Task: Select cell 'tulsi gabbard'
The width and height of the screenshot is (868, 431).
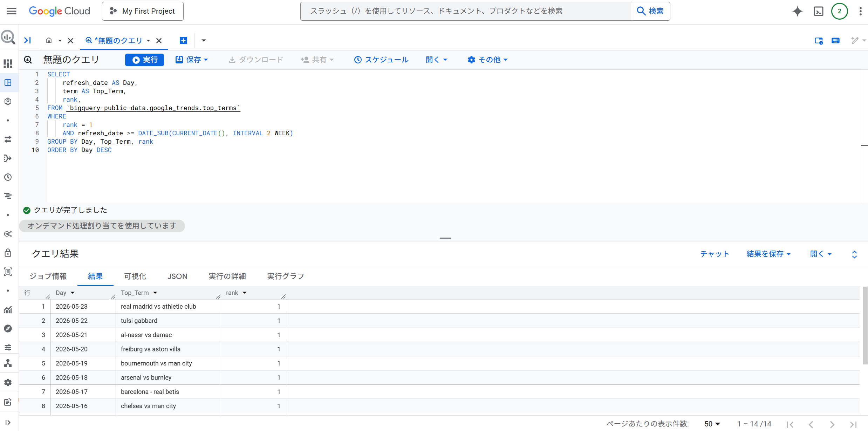Action: point(168,321)
